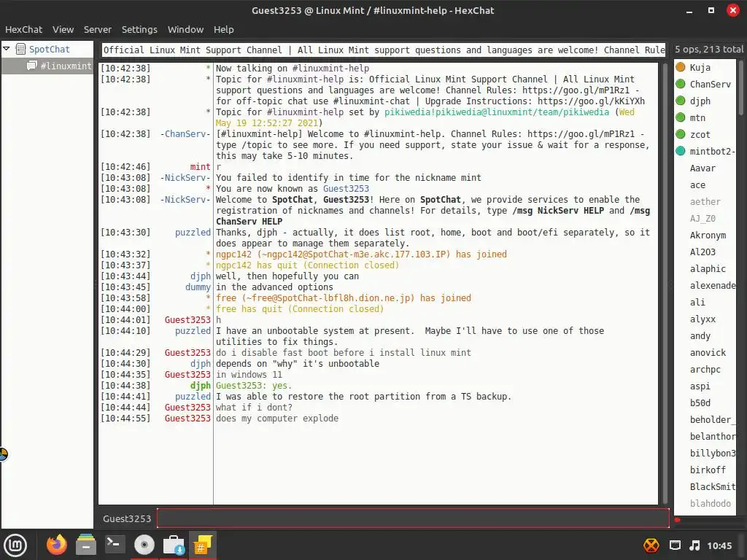Open the file manager from taskbar
747x560 pixels.
click(x=86, y=545)
